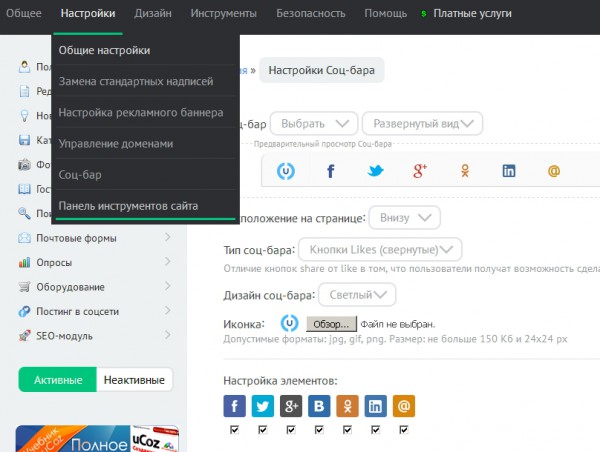The image size is (600, 452).
Task: Click the Настройки Соц-бара breadcrumb
Action: coord(321,70)
